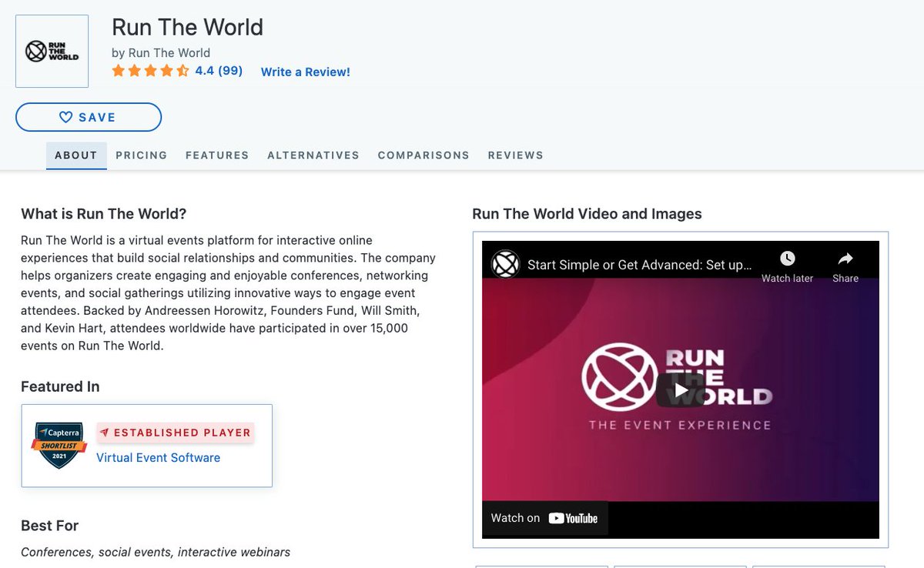Click Watch on YouTube button
The height and width of the screenshot is (568, 924).
coord(545,518)
